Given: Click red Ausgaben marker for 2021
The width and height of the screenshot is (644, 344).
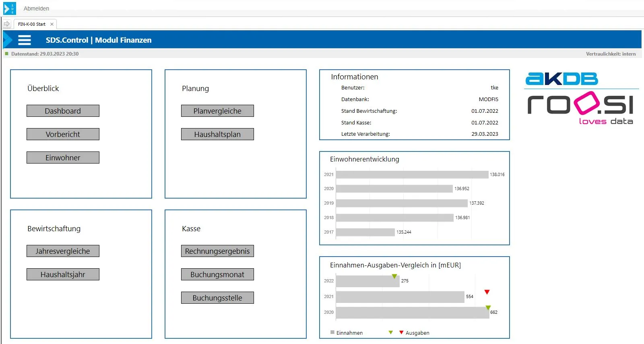Looking at the screenshot, I should coord(487,292).
